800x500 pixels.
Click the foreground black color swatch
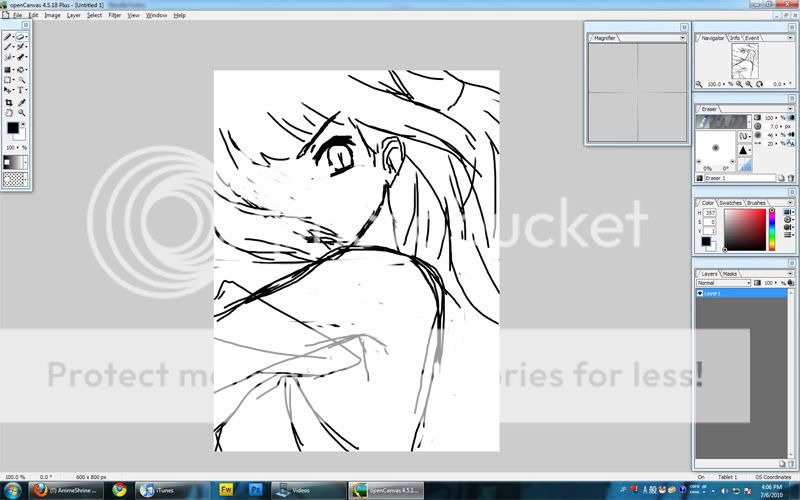pos(13,129)
